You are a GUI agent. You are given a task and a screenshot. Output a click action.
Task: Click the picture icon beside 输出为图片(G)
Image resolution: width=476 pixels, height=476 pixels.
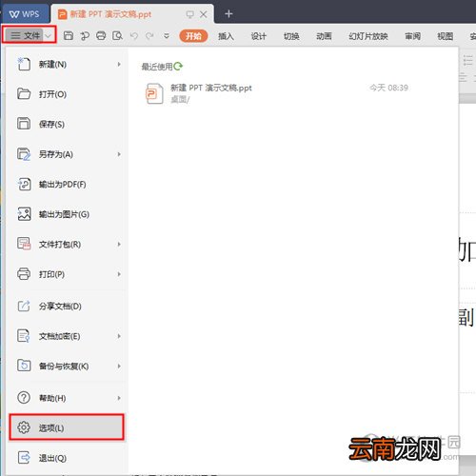tap(24, 214)
